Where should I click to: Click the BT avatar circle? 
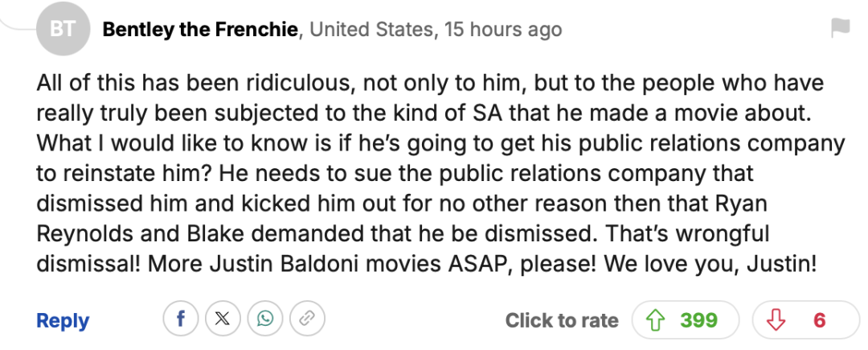(62, 30)
